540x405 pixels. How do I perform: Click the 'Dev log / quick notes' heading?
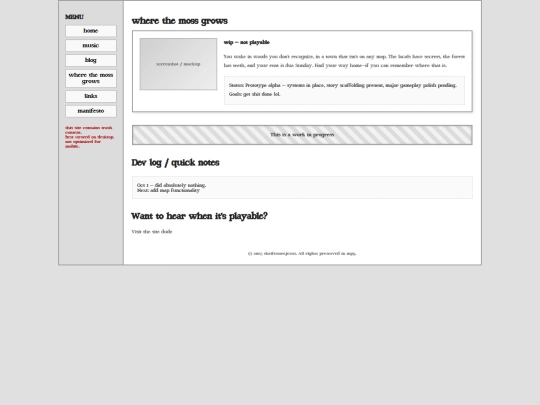point(175,163)
